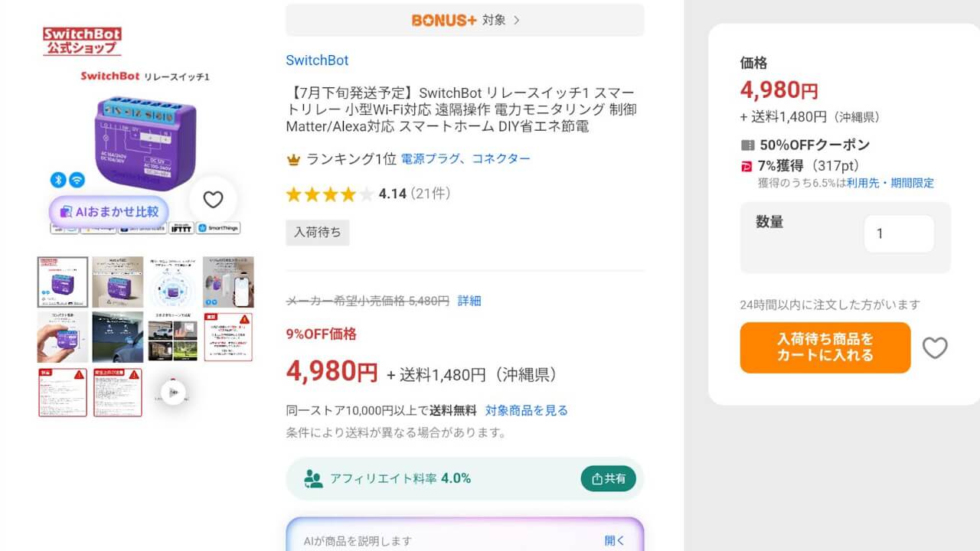Expand AI product description with 開く
The width and height of the screenshot is (980, 551).
pos(615,540)
